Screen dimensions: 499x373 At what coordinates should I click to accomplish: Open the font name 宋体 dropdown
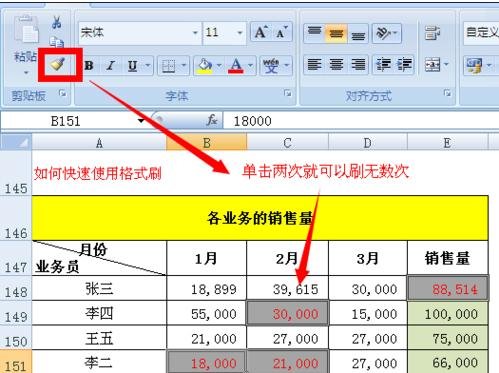click(x=195, y=33)
